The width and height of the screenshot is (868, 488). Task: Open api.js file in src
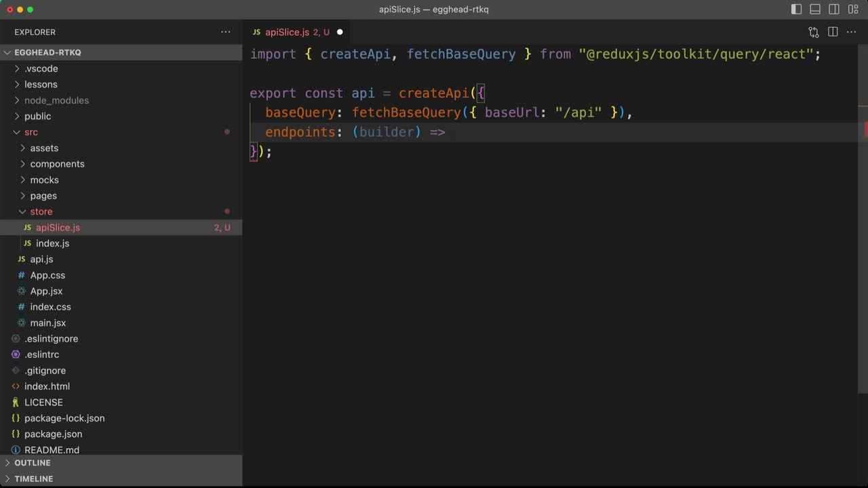41,259
